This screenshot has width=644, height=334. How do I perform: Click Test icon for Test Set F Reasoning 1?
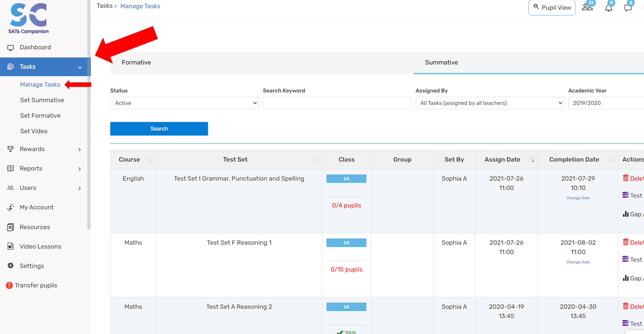[625, 259]
